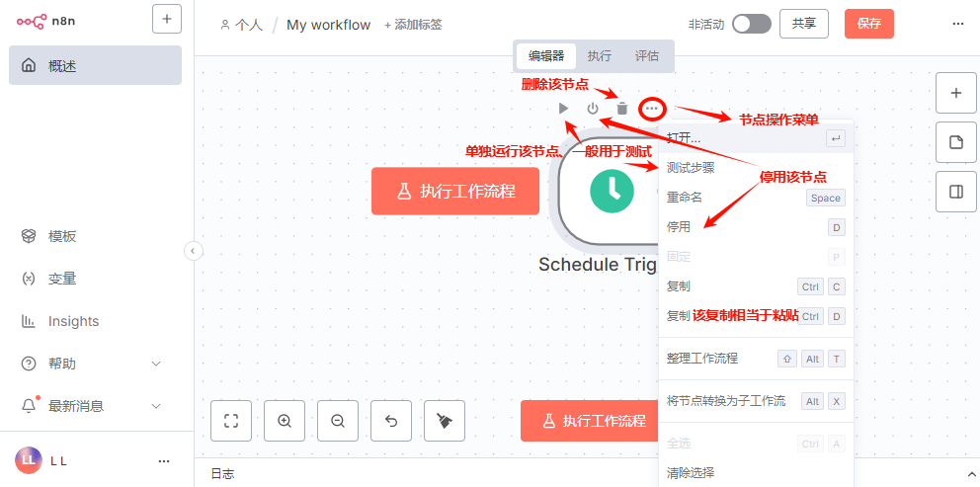
Task: Click the fit-to-view canvas icon
Action: pyautogui.click(x=231, y=421)
